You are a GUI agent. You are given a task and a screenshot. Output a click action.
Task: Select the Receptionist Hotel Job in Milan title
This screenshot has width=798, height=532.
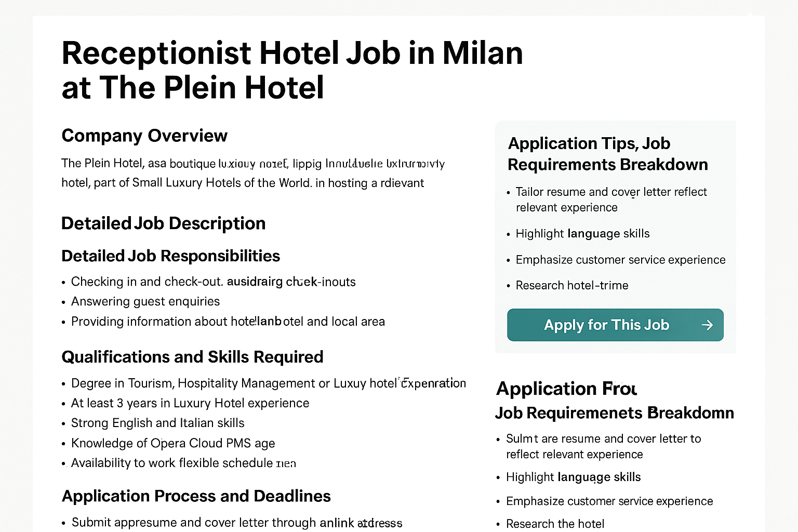(292, 70)
